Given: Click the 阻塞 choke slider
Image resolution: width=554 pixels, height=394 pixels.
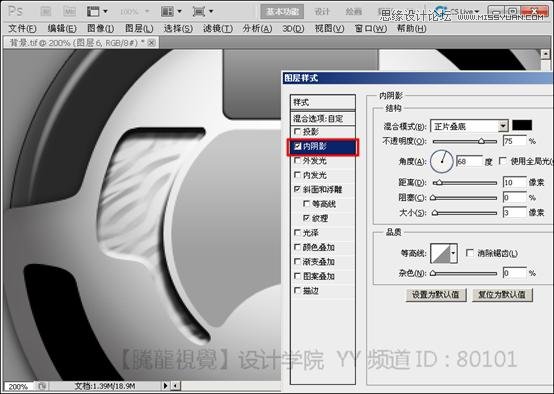Looking at the screenshot, I should [465, 198].
